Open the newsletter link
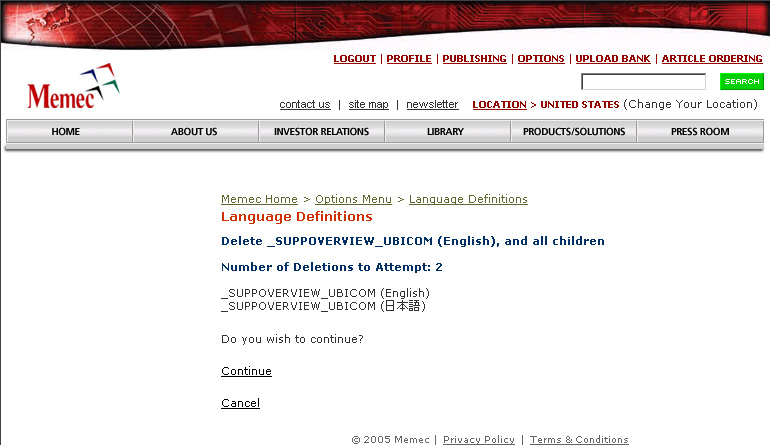This screenshot has width=770, height=445. [x=432, y=104]
